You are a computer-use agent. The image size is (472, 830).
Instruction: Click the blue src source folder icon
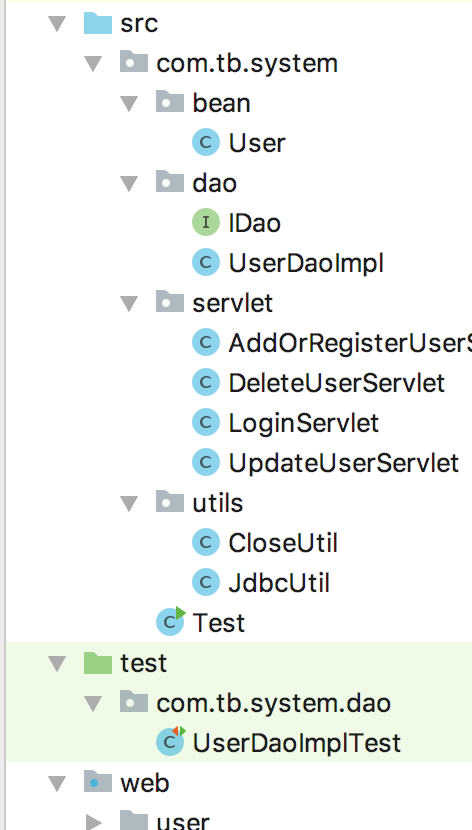coord(98,24)
